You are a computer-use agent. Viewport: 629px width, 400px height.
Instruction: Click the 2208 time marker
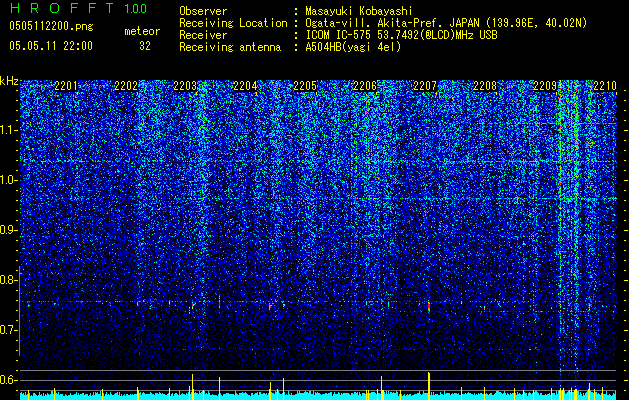click(x=485, y=86)
